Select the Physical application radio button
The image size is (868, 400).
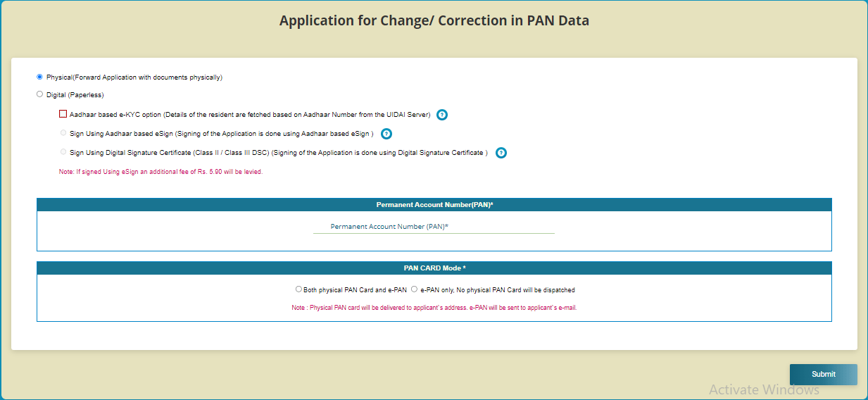click(39, 77)
